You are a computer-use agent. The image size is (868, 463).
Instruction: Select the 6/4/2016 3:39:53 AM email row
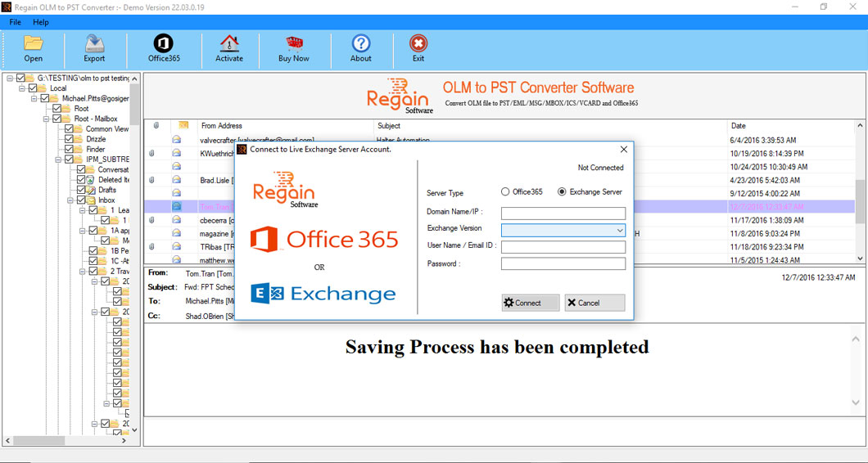point(500,140)
